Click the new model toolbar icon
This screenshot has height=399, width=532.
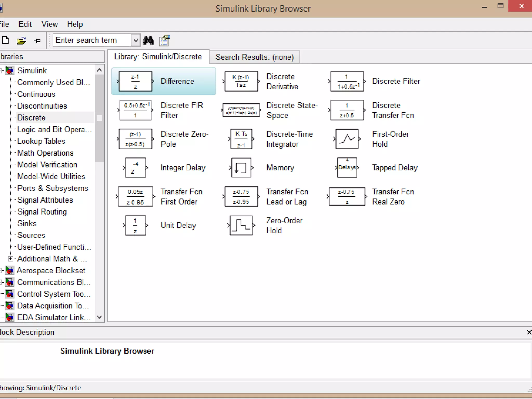click(x=5, y=41)
